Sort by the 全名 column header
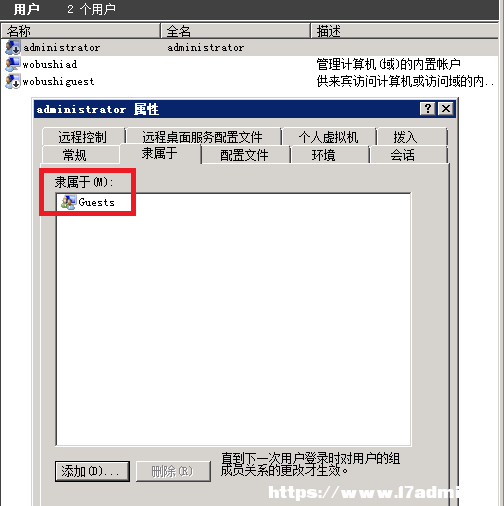This screenshot has width=504, height=506. pos(235,31)
